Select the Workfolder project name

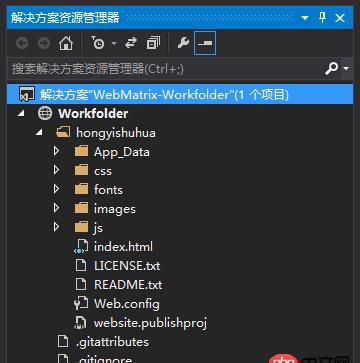point(93,114)
